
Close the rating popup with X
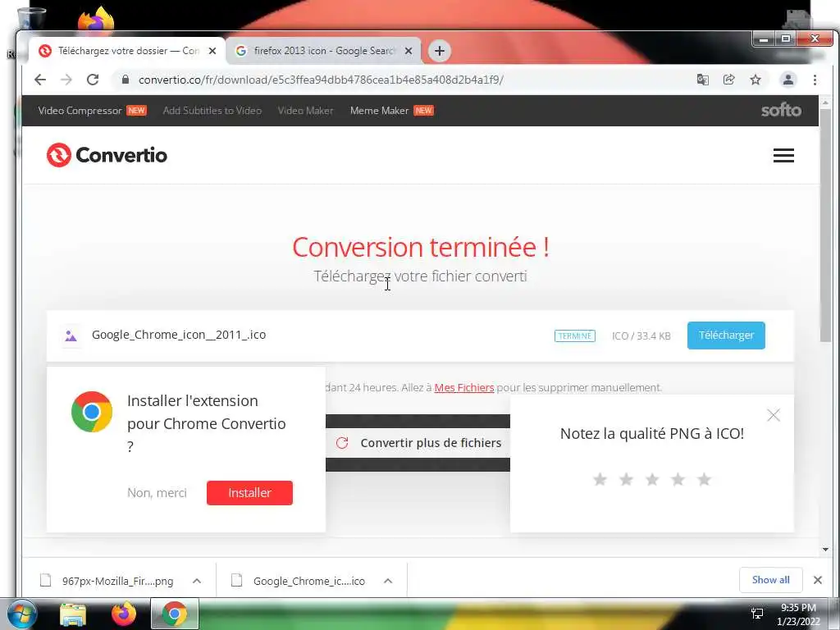coord(773,415)
